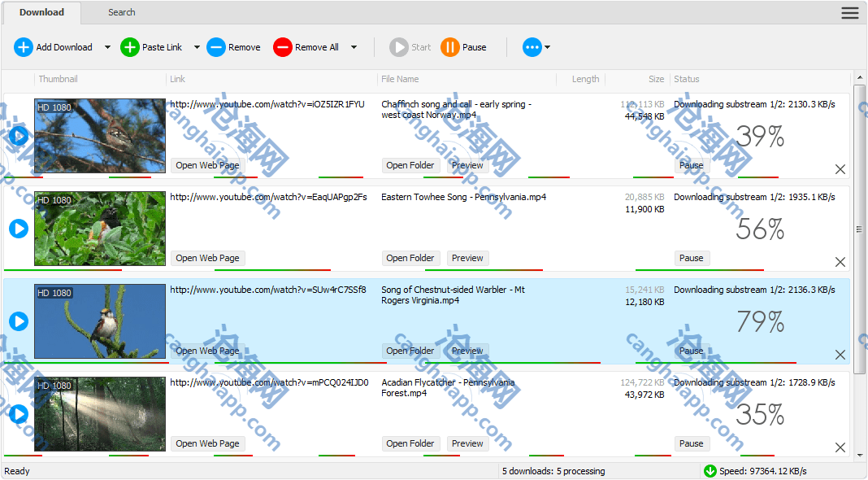Open Web Page for Chaffinch song link
The height and width of the screenshot is (480, 868).
click(207, 165)
